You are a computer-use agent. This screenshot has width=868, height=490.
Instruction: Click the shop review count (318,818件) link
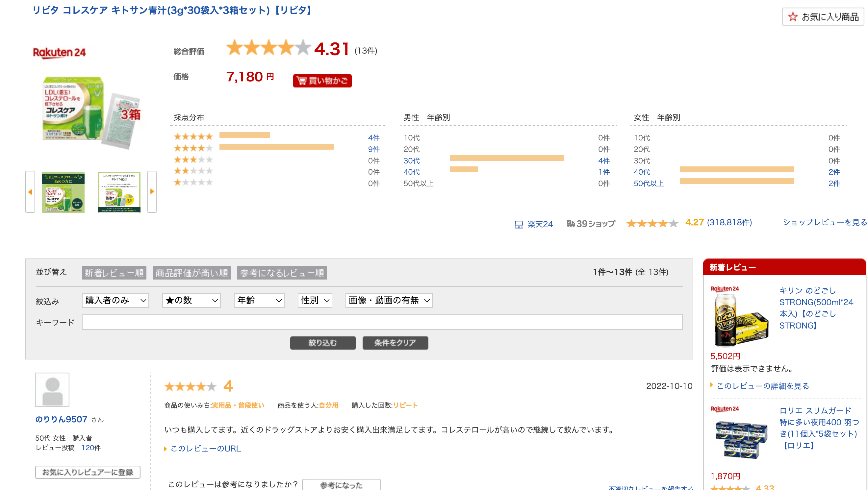pos(729,222)
